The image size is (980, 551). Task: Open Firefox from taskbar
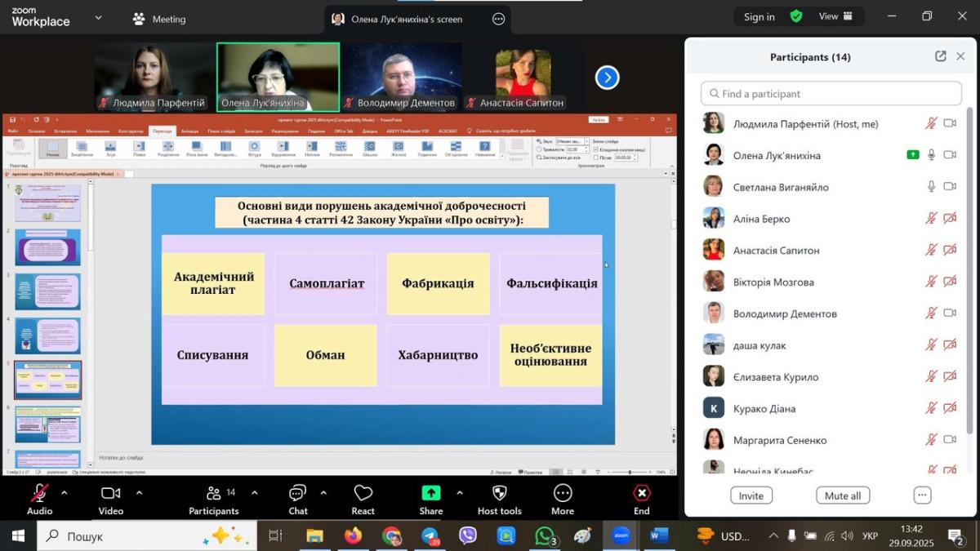[x=353, y=536]
